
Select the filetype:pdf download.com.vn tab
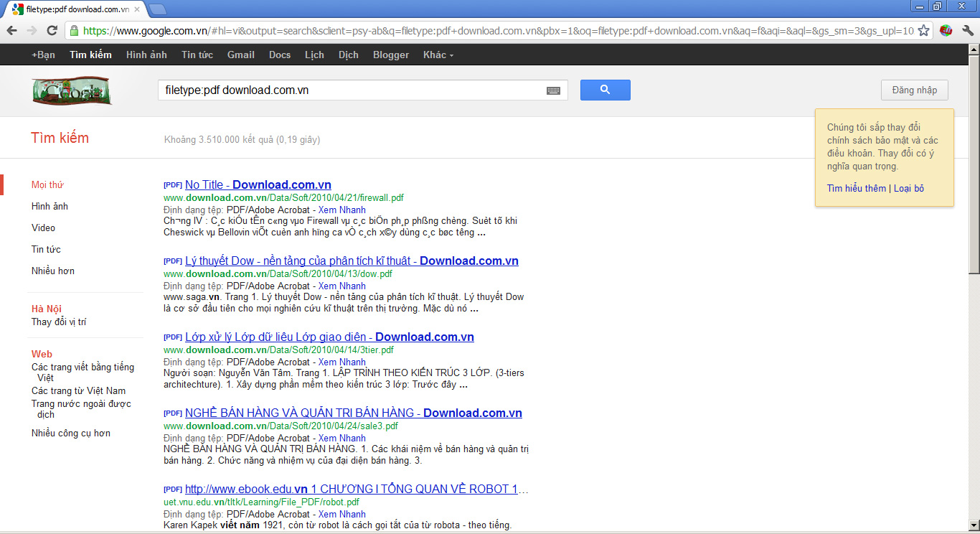tap(75, 9)
